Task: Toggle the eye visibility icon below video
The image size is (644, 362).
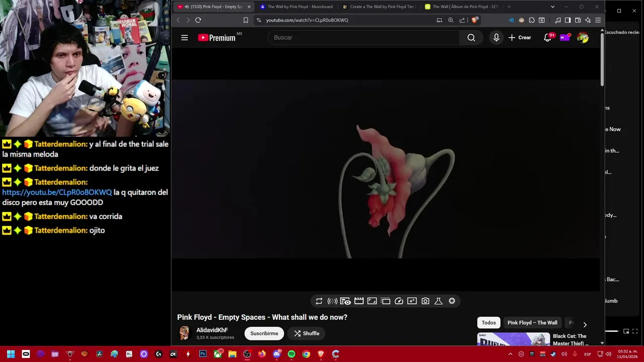Action: (345, 301)
